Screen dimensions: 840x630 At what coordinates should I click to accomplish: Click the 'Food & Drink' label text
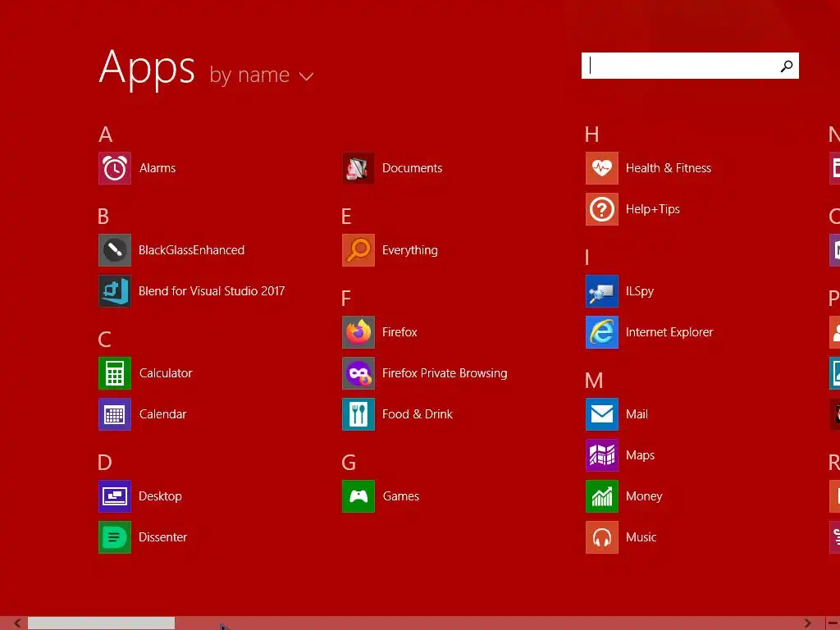click(x=418, y=414)
